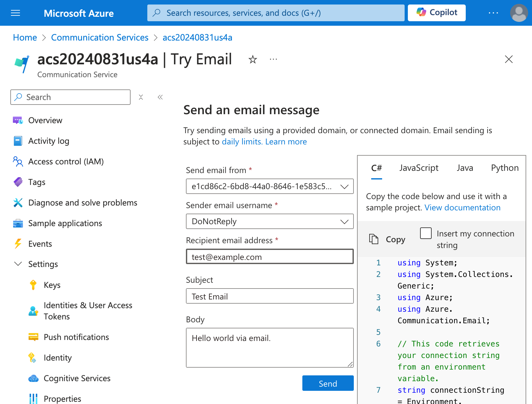Click the Identity icon in Settings
Image resolution: width=532 pixels, height=404 pixels.
tap(32, 358)
